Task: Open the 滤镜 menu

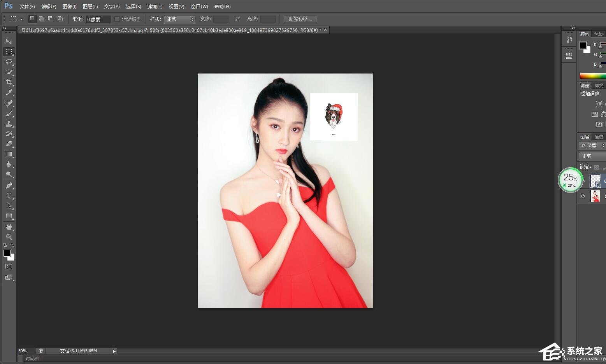Action: click(x=155, y=6)
